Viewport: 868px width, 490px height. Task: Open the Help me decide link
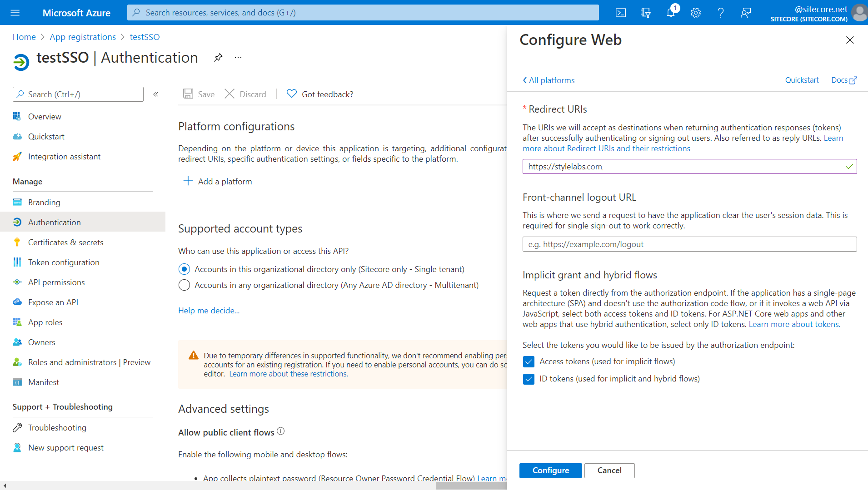pos(209,310)
